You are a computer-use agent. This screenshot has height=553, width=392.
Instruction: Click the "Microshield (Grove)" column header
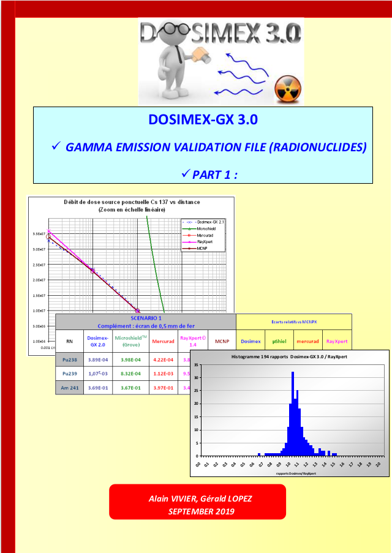(x=131, y=341)
